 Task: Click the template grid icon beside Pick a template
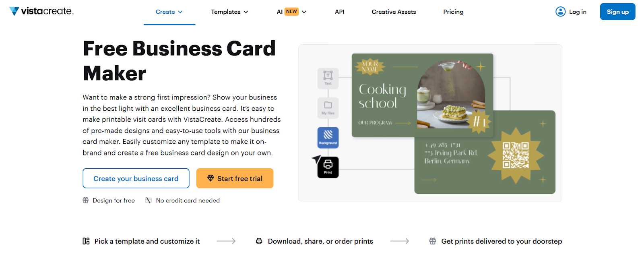[x=86, y=241]
